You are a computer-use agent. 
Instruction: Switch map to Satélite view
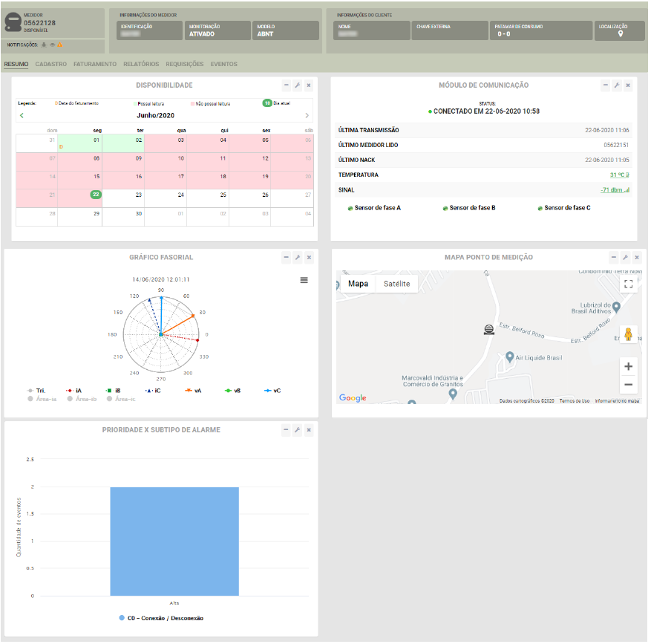pyautogui.click(x=396, y=284)
